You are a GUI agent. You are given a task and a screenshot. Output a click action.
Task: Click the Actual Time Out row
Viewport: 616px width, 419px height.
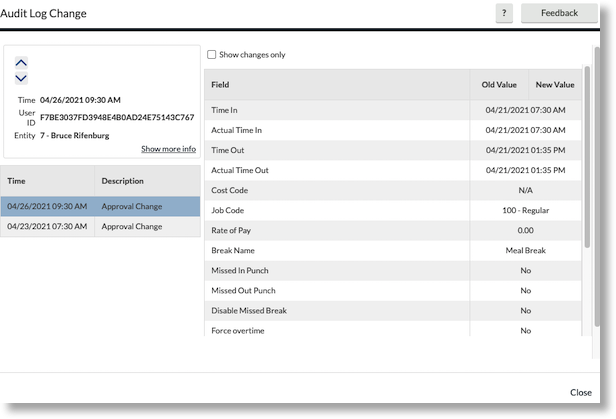click(392, 171)
